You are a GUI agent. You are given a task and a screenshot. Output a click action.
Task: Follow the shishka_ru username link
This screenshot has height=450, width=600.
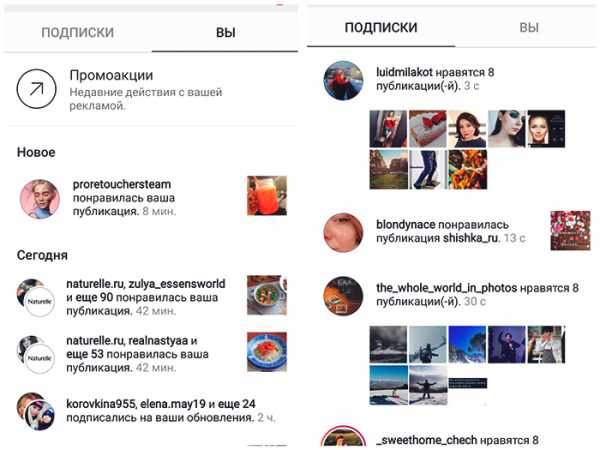coord(471,238)
